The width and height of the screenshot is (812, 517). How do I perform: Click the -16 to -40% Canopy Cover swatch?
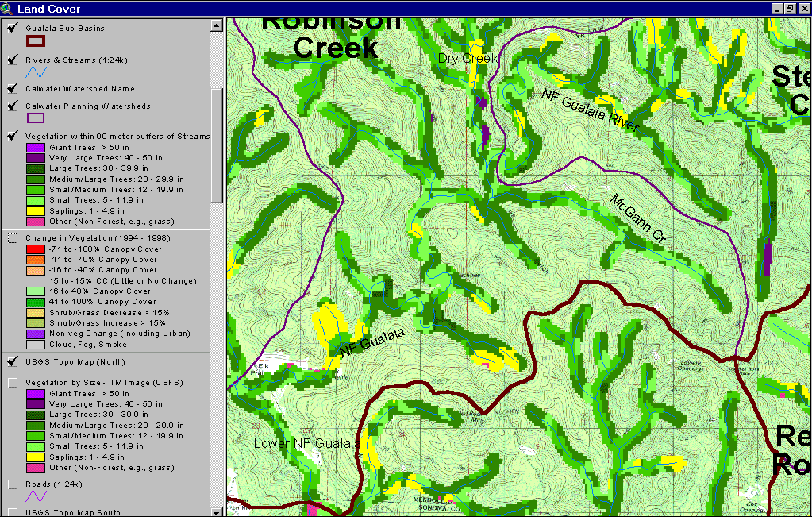[36, 271]
